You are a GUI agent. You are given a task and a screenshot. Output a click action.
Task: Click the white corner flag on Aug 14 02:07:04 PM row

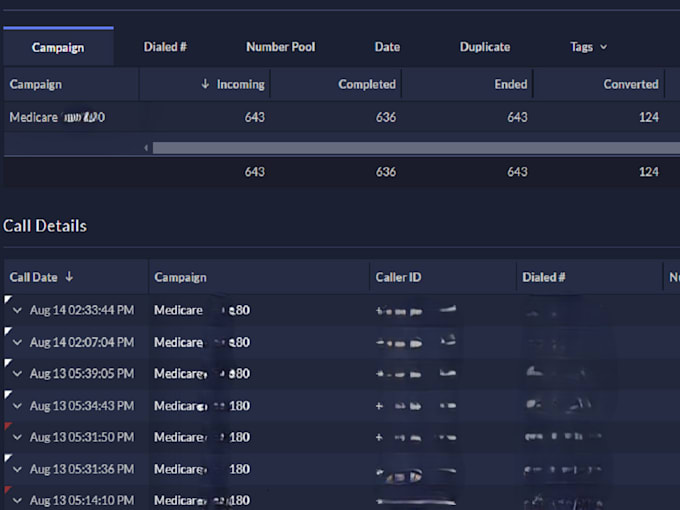tap(7, 331)
